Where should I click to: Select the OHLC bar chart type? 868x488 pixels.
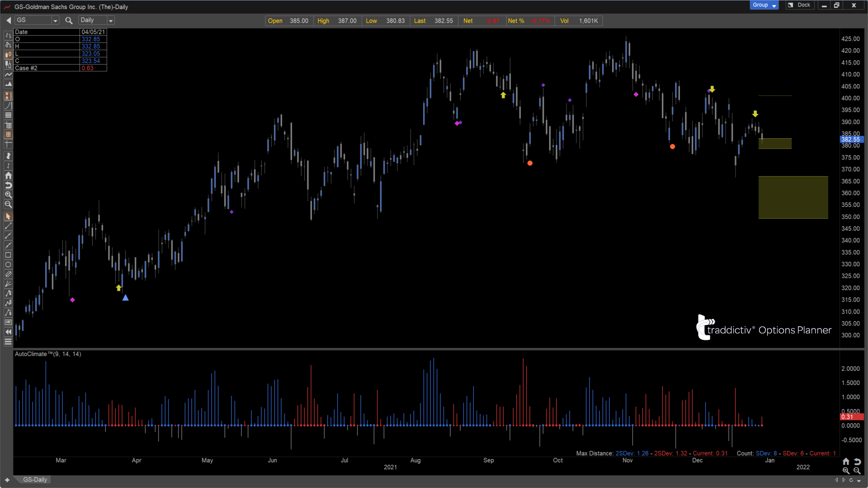point(8,35)
